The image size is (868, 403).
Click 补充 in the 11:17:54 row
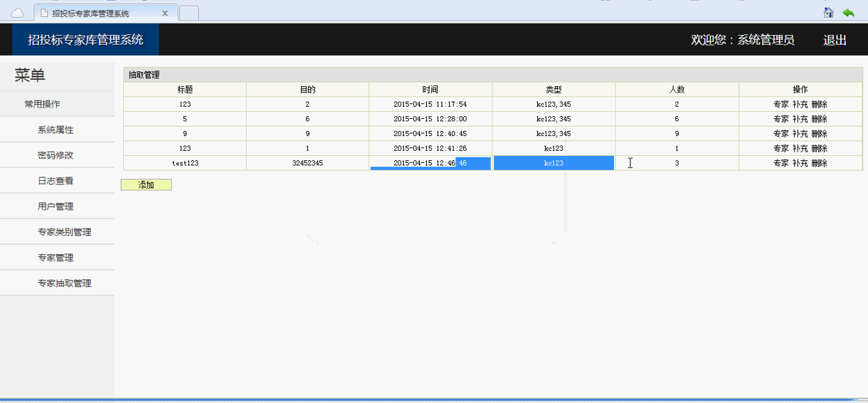pyautogui.click(x=800, y=104)
